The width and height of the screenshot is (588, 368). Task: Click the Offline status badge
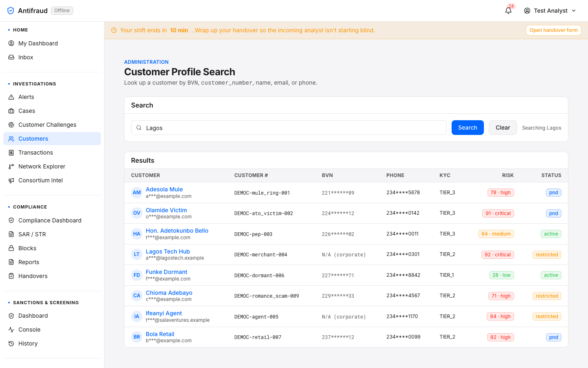click(x=62, y=11)
